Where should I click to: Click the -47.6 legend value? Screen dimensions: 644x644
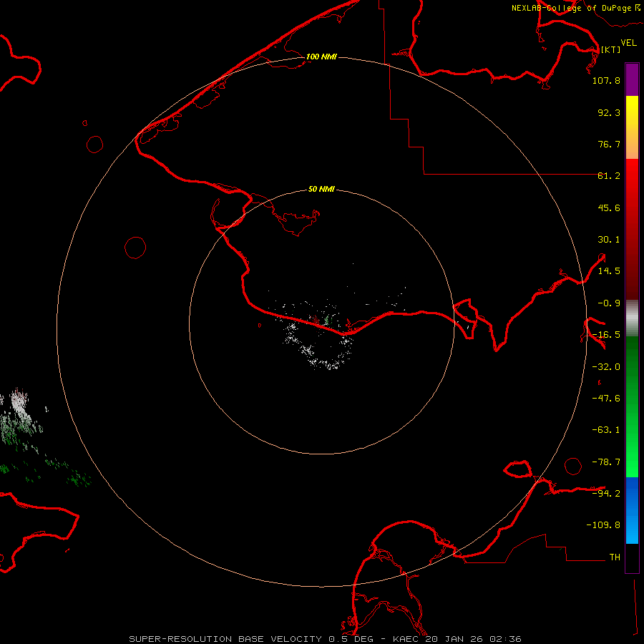tap(606, 399)
